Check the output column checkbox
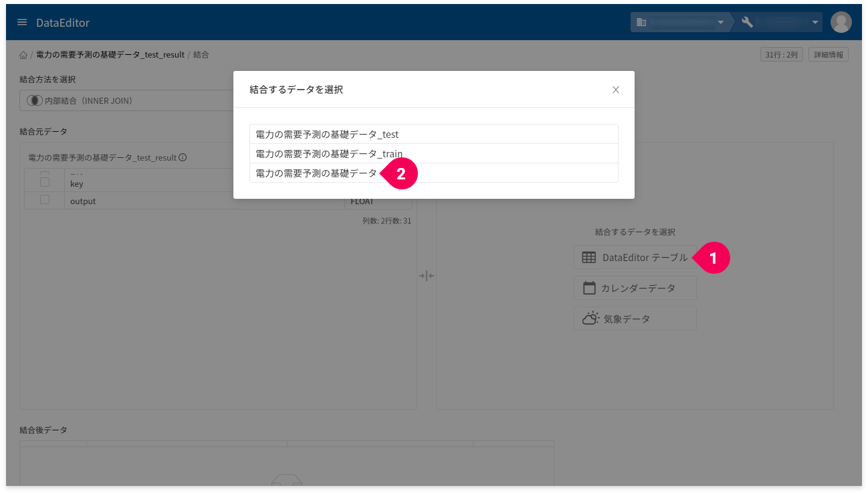868x494 pixels. coord(45,199)
